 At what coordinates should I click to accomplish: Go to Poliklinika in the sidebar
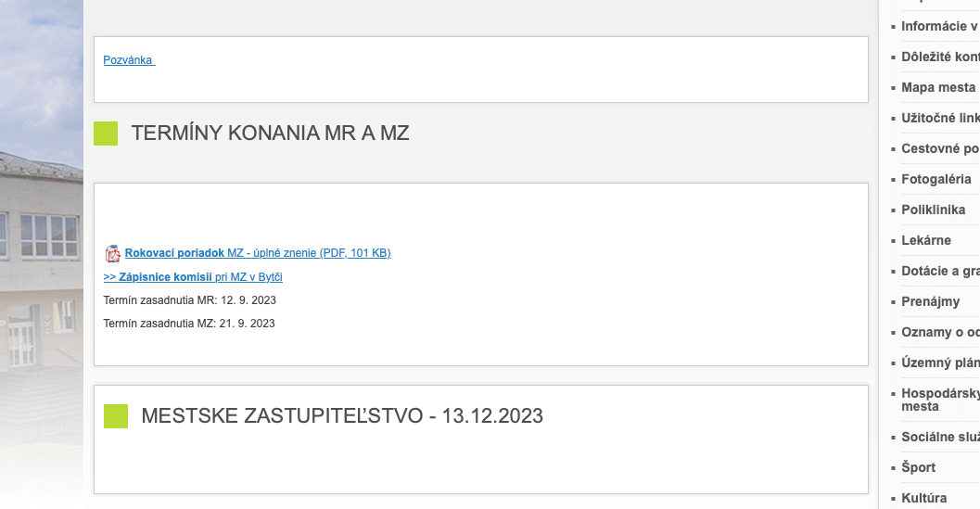[933, 210]
